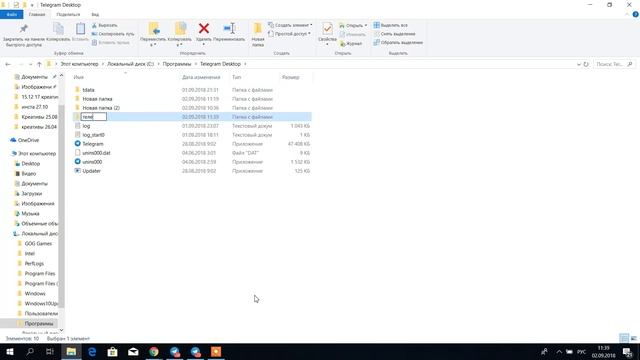
Task: Open ribbon help question mark icon
Action: [636, 14]
